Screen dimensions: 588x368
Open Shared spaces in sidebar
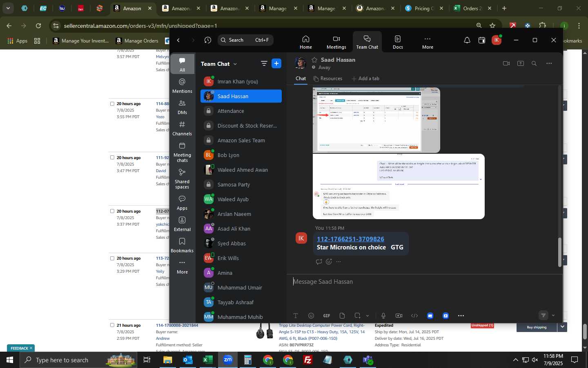click(x=182, y=179)
